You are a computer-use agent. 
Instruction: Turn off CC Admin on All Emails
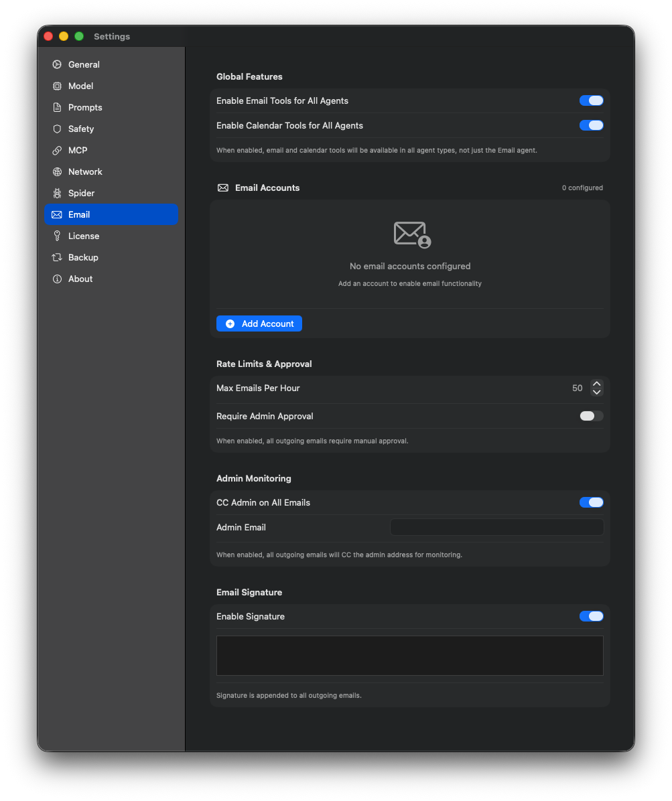591,502
